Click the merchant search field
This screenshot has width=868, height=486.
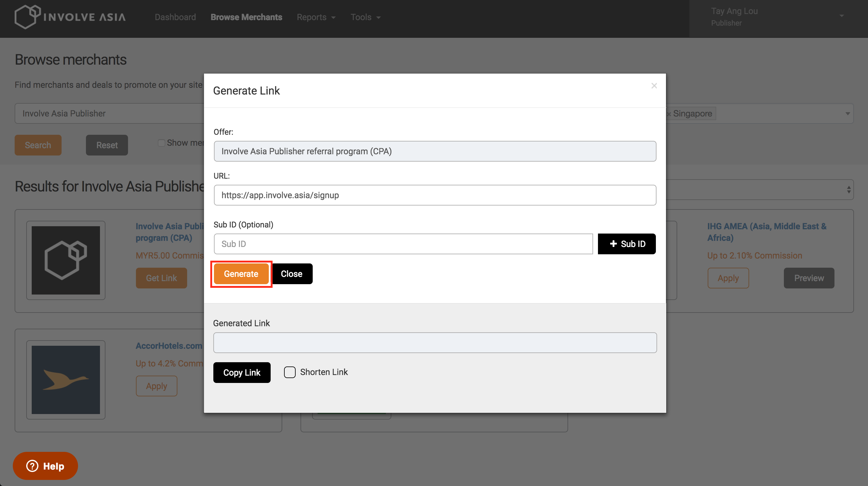109,114
